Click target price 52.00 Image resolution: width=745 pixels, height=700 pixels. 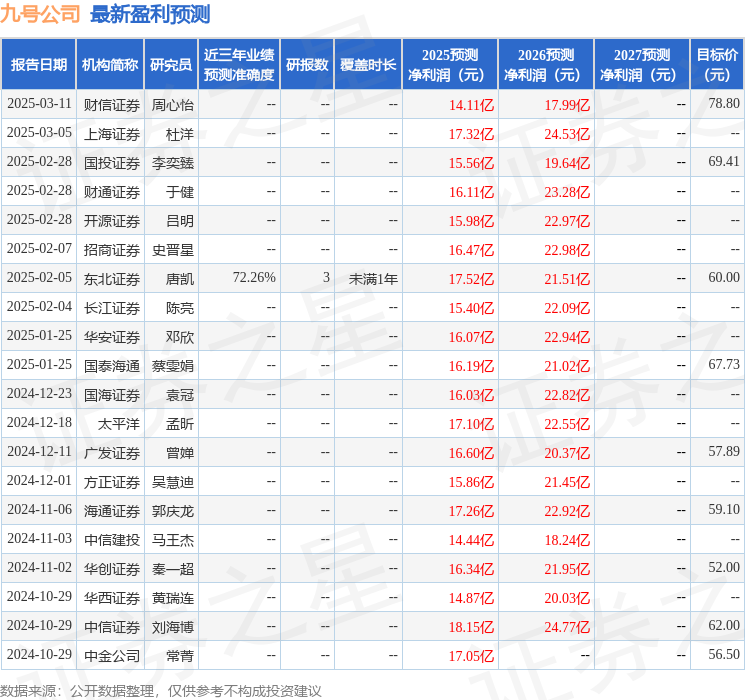pyautogui.click(x=724, y=567)
